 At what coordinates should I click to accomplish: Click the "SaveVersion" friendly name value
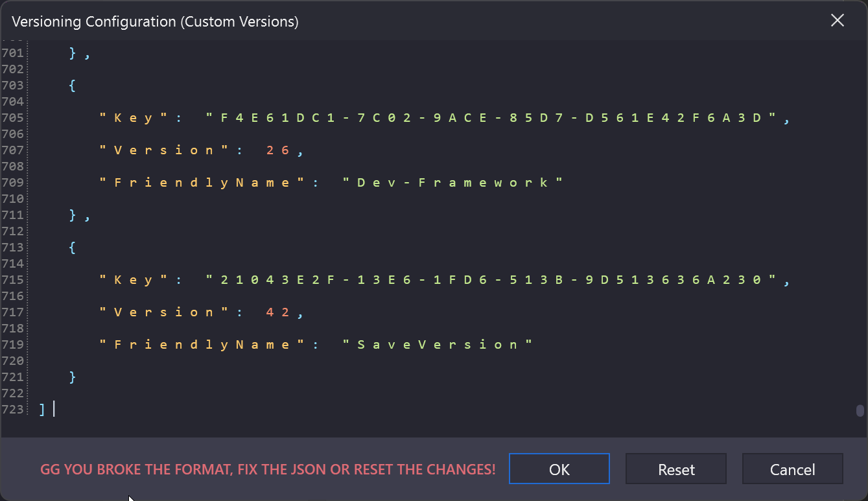[x=438, y=344]
